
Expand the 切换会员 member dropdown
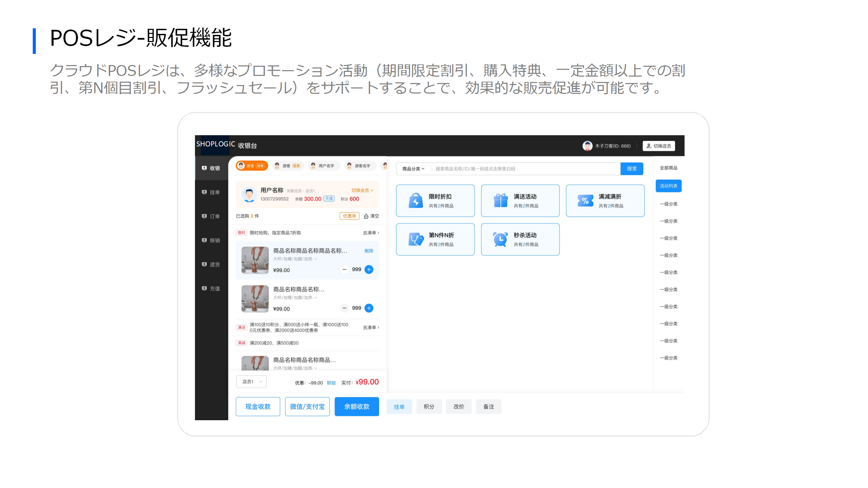point(362,190)
